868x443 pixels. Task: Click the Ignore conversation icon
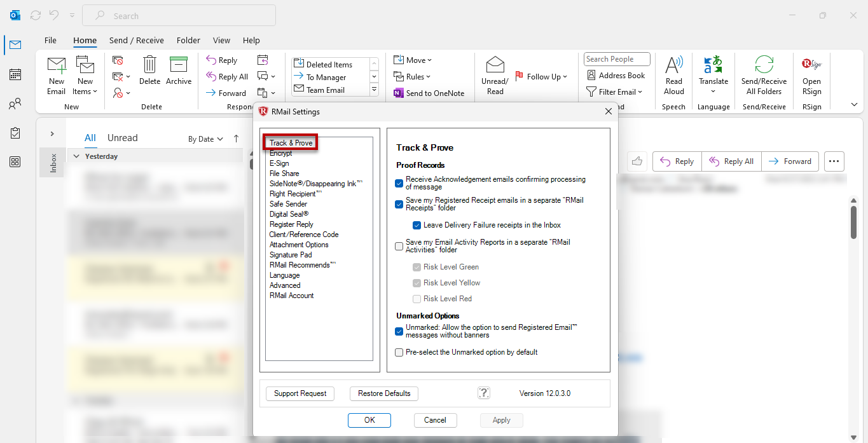coord(118,60)
